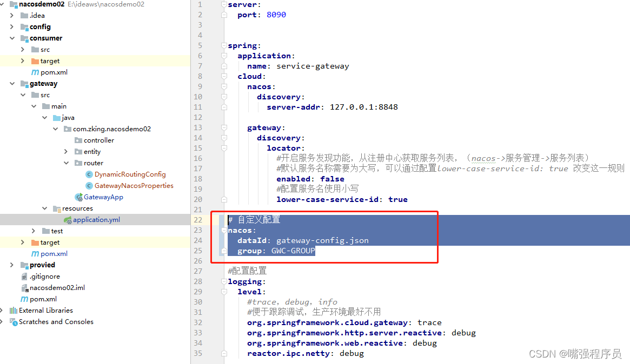Collapse the main folder
The height and width of the screenshot is (364, 630).
click(34, 106)
